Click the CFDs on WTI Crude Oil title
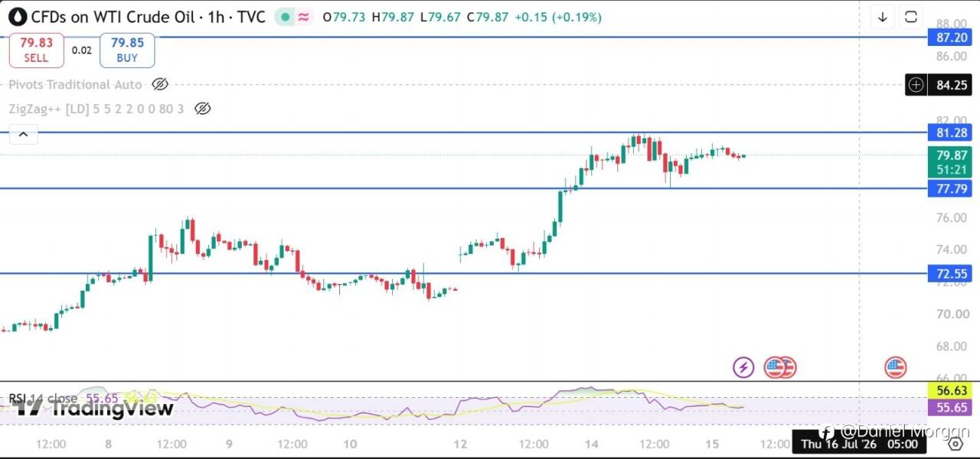980x459 pixels. [148, 17]
